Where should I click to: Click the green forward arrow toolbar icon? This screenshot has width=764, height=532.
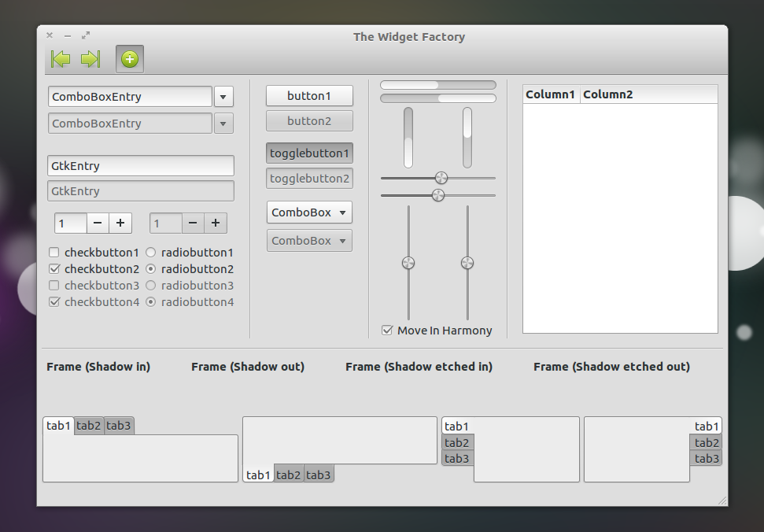89,58
